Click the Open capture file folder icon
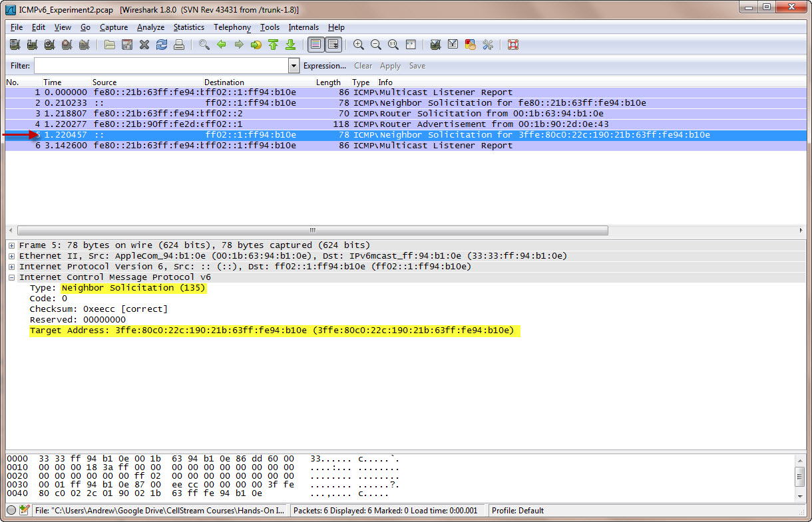Viewport: 812px width, 522px height. point(110,45)
